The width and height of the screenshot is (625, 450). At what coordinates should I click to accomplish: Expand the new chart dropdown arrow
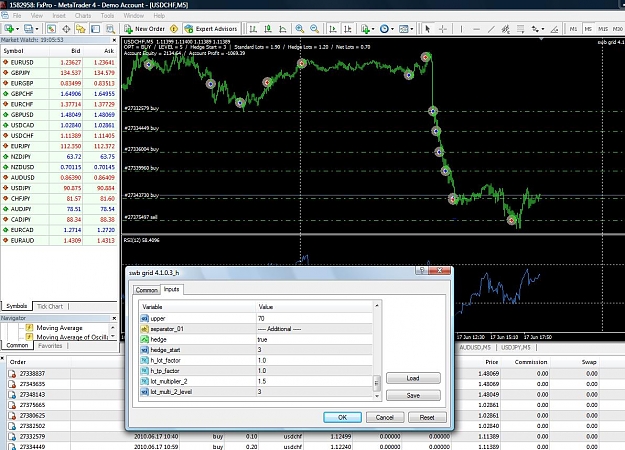click(x=17, y=29)
